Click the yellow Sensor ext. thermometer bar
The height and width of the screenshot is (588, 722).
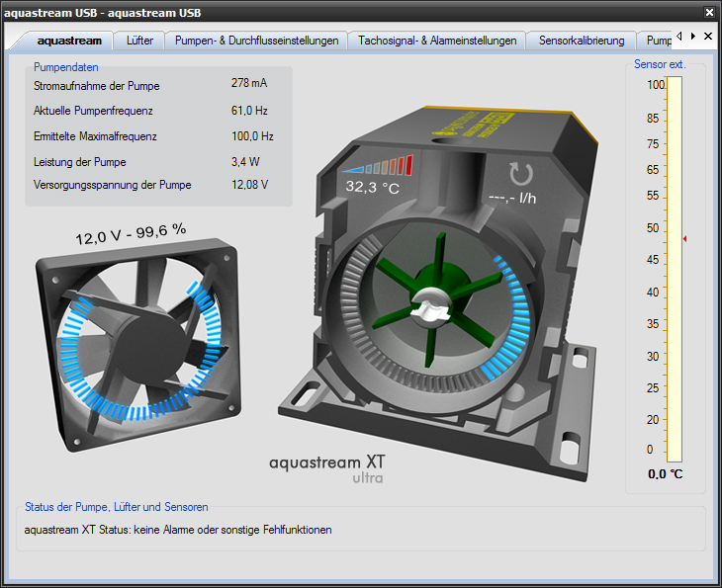coord(675,269)
